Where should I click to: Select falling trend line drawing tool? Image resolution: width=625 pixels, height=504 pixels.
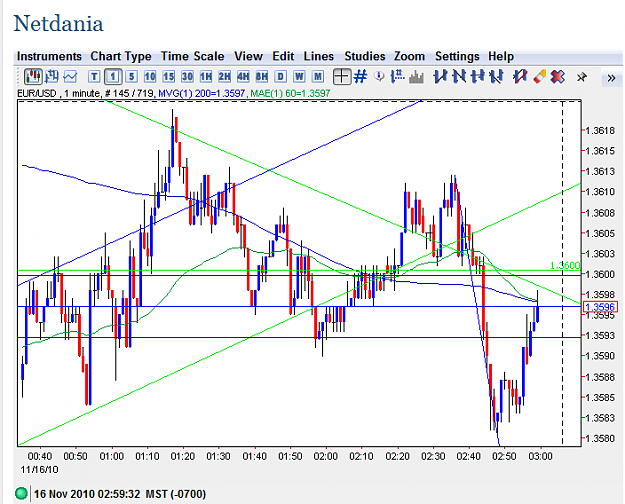coord(459,76)
